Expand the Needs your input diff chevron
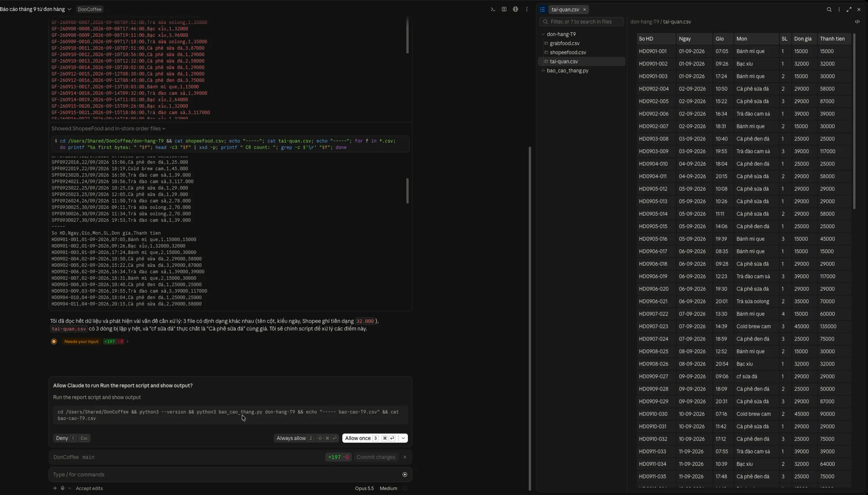The image size is (868, 495). [x=128, y=341]
